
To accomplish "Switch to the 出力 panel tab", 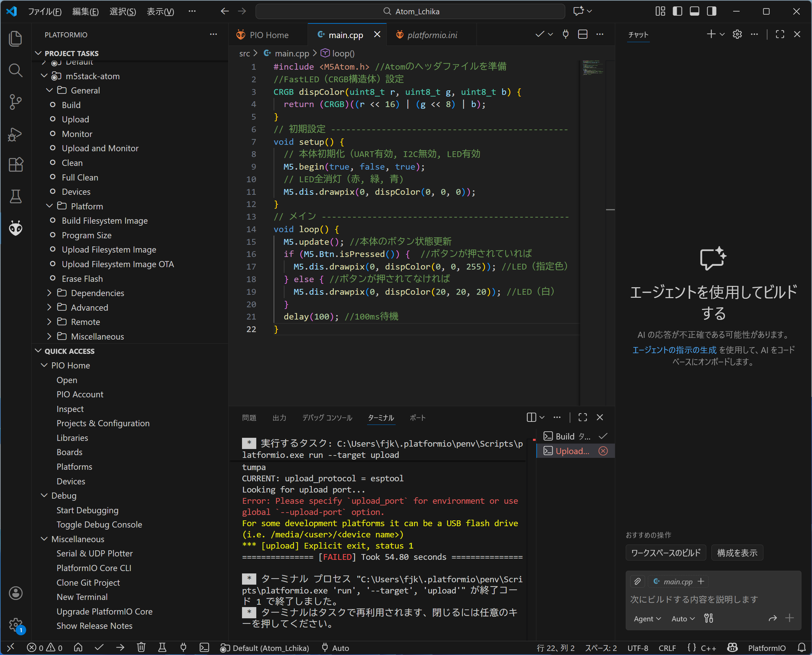I will (x=279, y=418).
